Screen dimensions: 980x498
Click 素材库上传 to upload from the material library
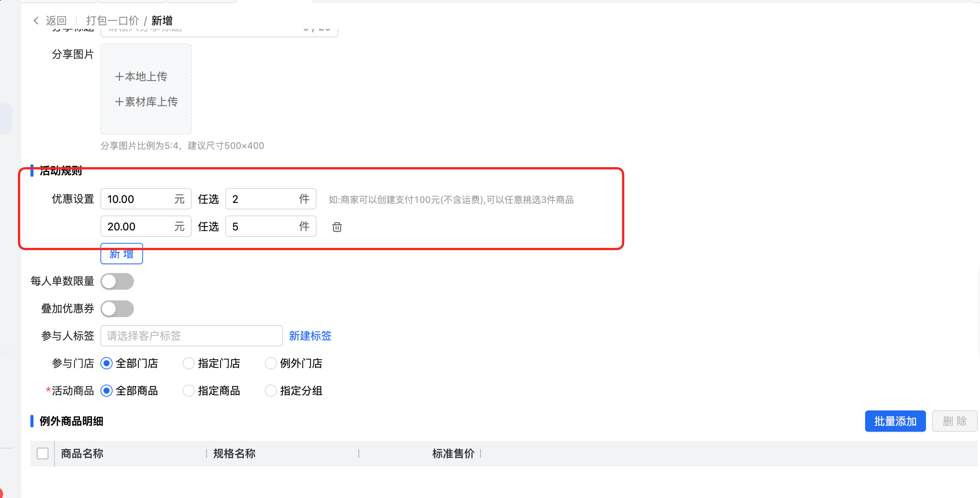pyautogui.click(x=146, y=102)
